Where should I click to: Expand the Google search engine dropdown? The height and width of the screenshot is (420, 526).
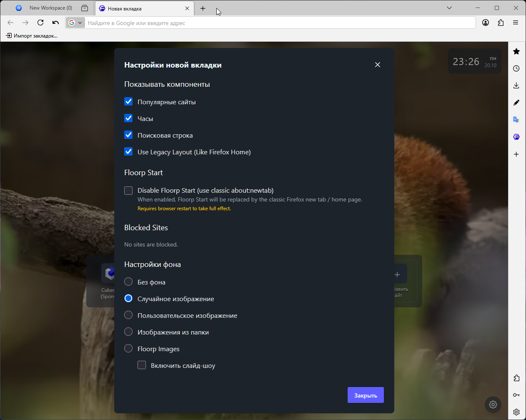pos(75,23)
